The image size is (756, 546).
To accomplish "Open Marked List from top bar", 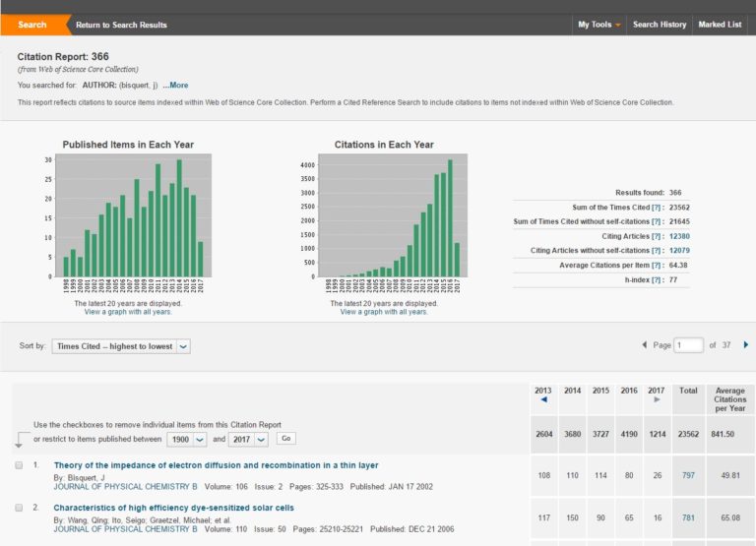I will pos(720,25).
